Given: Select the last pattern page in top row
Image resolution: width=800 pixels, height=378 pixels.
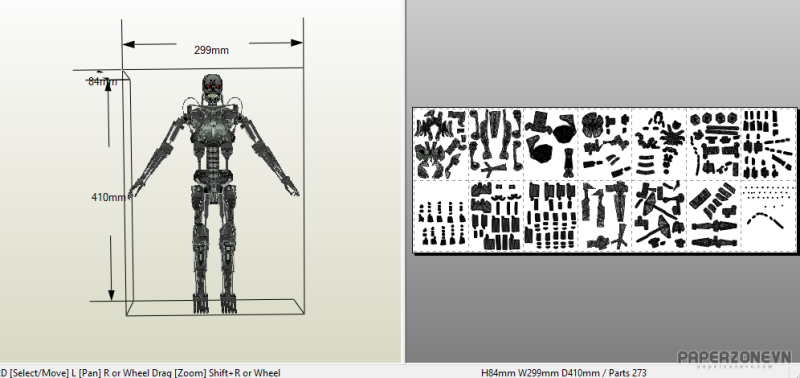Looking at the screenshot, I should click(x=769, y=144).
